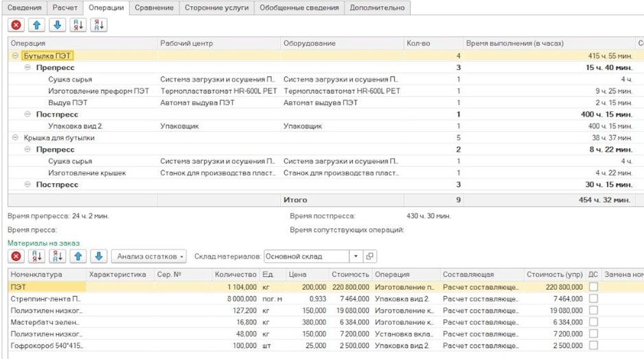Move the material up in the materials toolbar
Viewport: 644px width, 359px height.
click(x=79, y=256)
